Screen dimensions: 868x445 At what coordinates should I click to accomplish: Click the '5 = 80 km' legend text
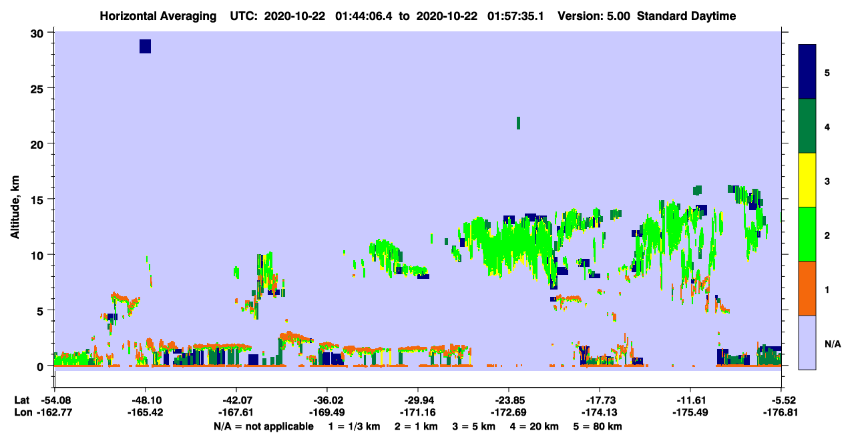point(598,426)
